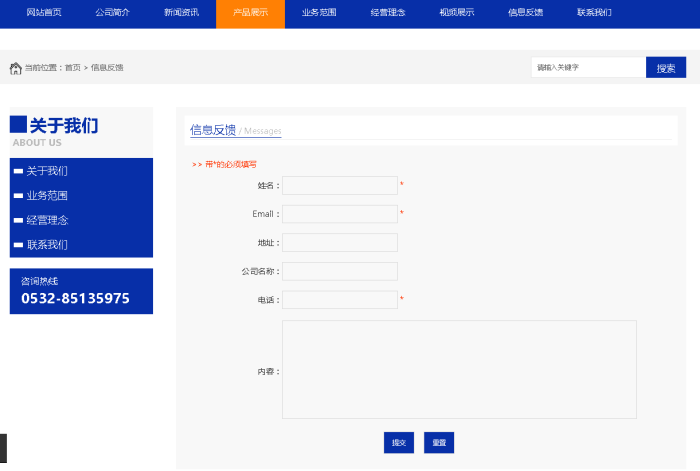Click into the 姓名 name field
700x471 pixels.
(340, 185)
